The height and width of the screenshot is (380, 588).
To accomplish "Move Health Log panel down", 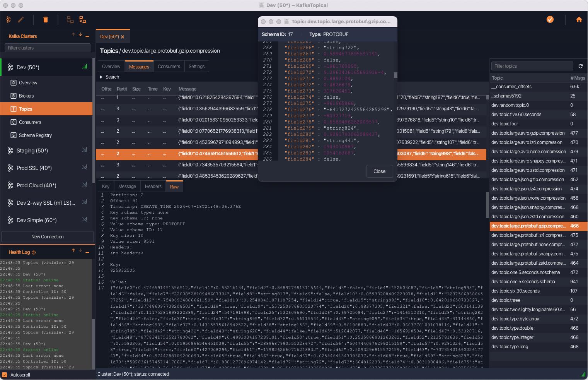I will (x=80, y=251).
